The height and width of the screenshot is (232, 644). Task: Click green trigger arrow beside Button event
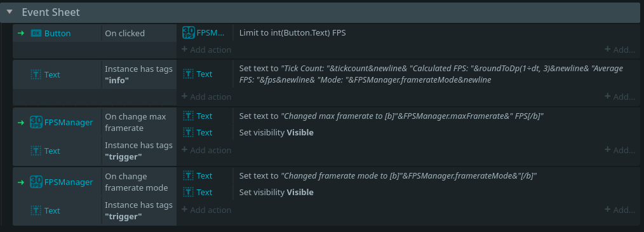click(20, 33)
